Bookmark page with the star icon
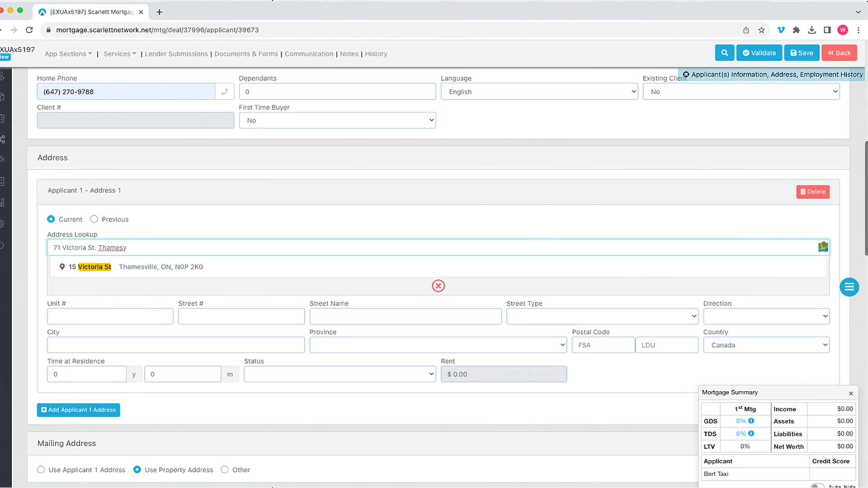Screen dimensions: 868x488 [x=762, y=30]
